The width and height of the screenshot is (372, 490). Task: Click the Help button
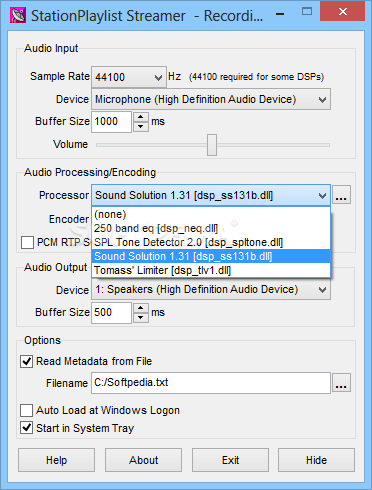[56, 460]
